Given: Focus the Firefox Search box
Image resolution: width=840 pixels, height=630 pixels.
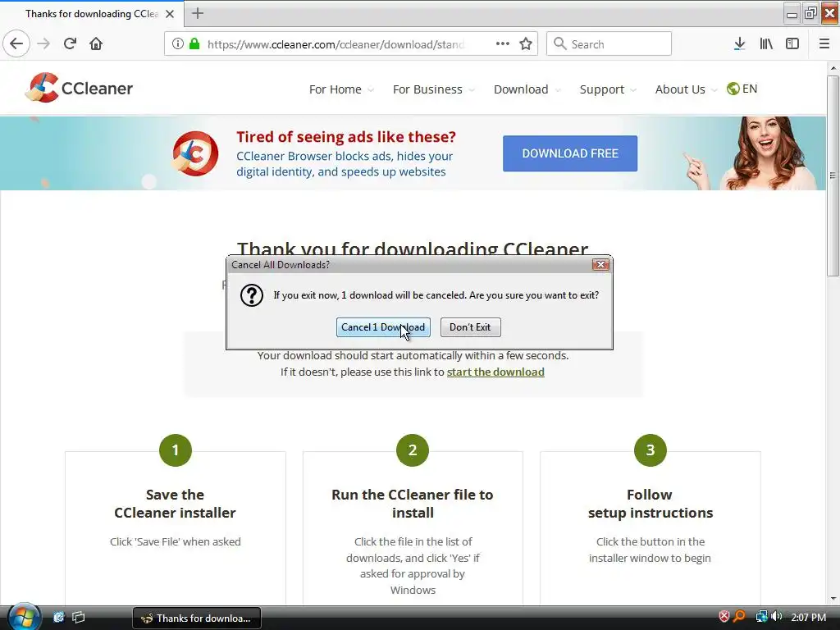Looking at the screenshot, I should coord(609,44).
